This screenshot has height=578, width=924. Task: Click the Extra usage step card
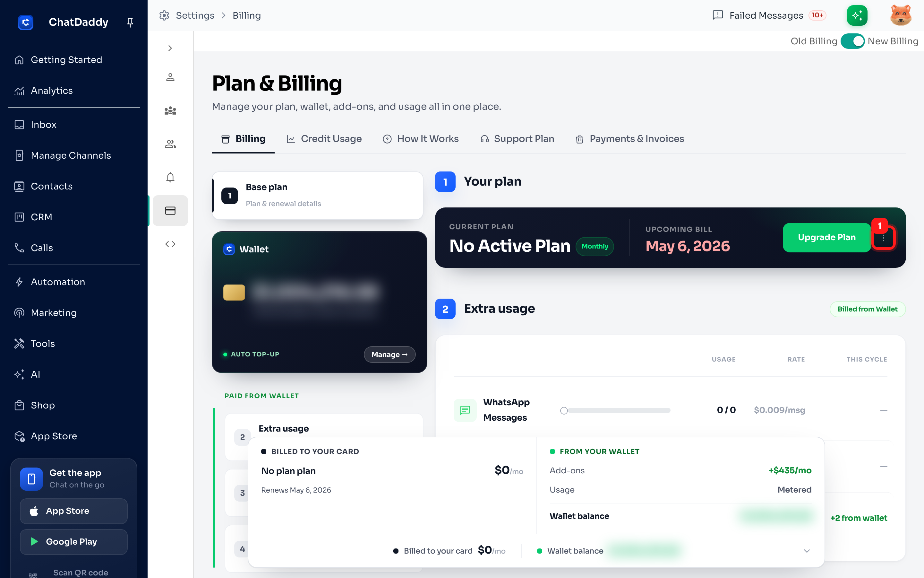(324, 437)
